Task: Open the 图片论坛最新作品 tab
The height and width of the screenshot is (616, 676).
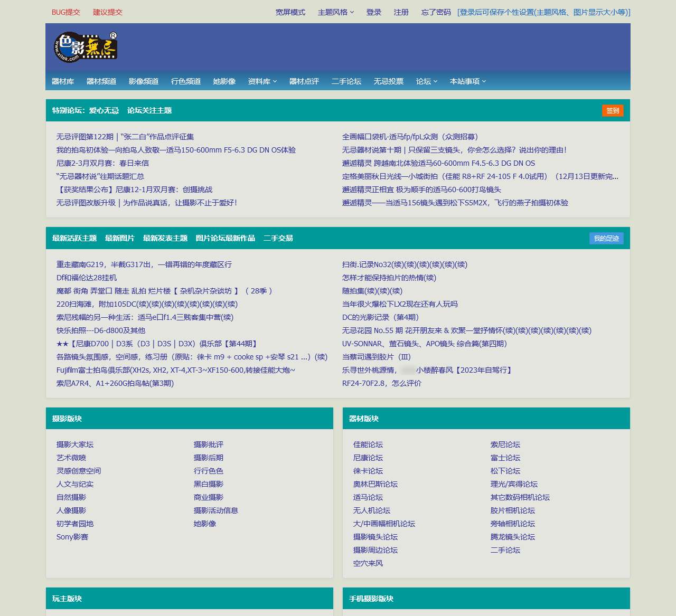Action: [x=226, y=238]
